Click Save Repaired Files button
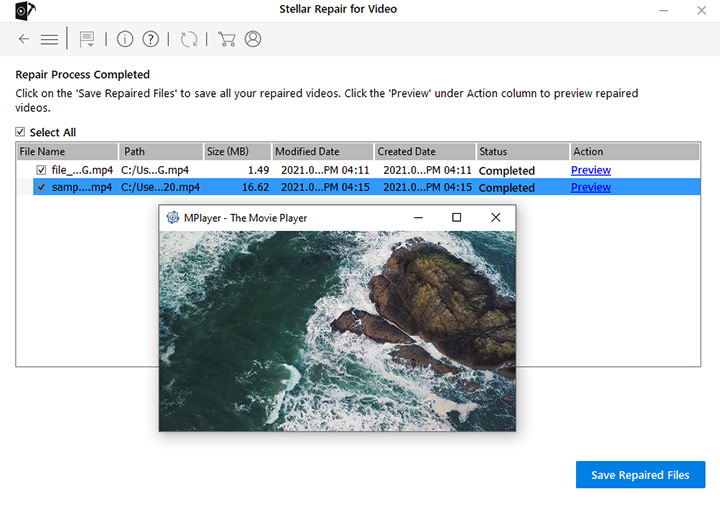The height and width of the screenshot is (507, 720). click(640, 474)
